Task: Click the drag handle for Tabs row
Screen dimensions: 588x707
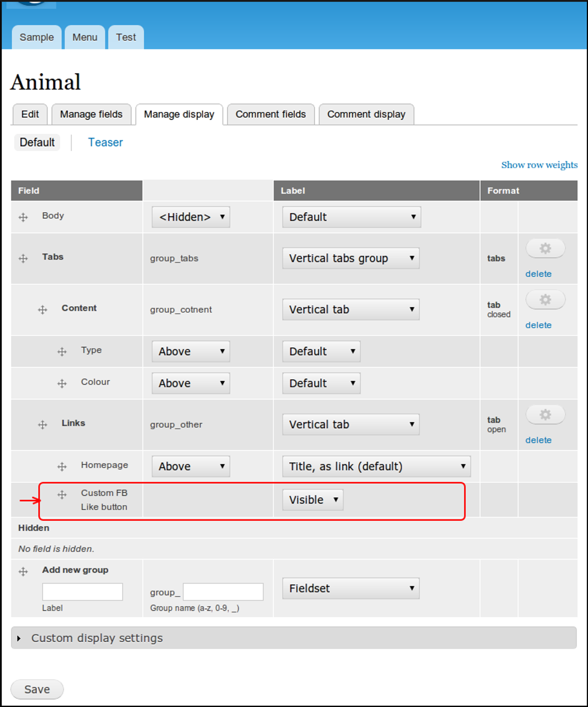Action: 23,258
